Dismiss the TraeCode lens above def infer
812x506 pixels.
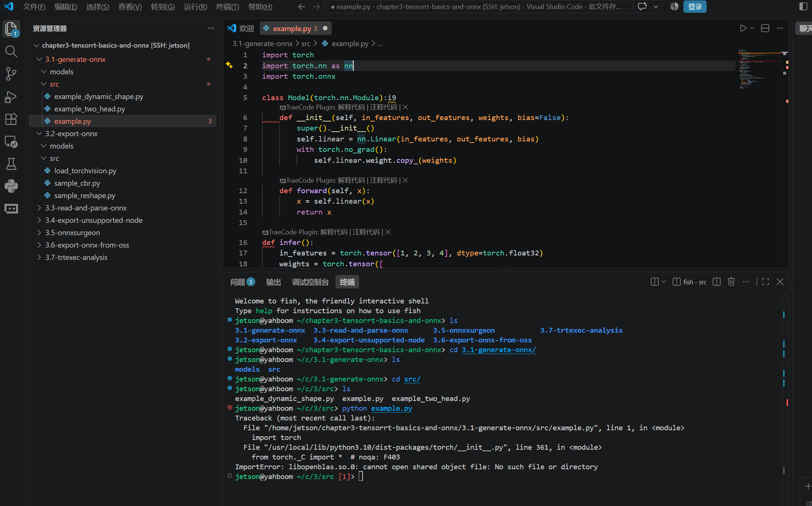(388, 232)
